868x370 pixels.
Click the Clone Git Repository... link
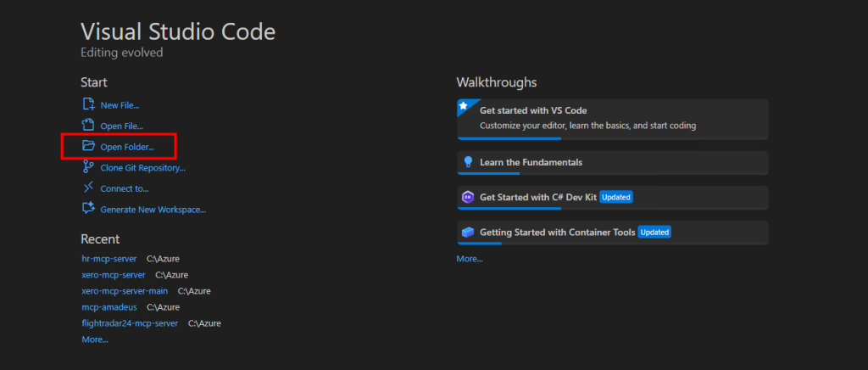pyautogui.click(x=142, y=168)
